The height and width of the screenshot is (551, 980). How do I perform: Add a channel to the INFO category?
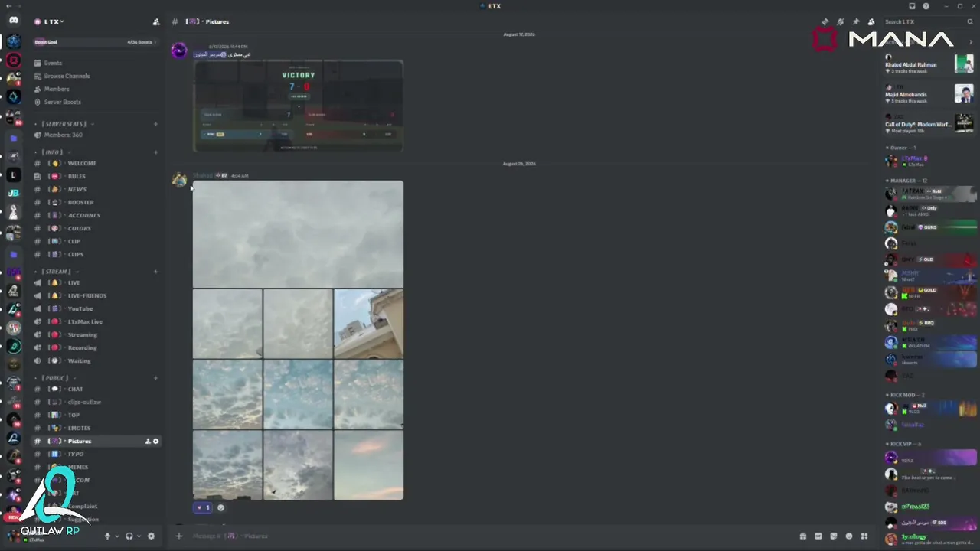(x=155, y=152)
